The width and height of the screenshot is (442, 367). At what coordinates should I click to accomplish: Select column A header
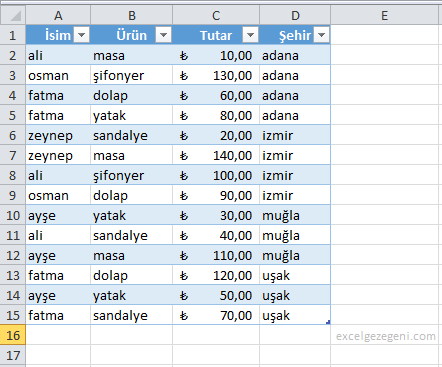(x=58, y=15)
